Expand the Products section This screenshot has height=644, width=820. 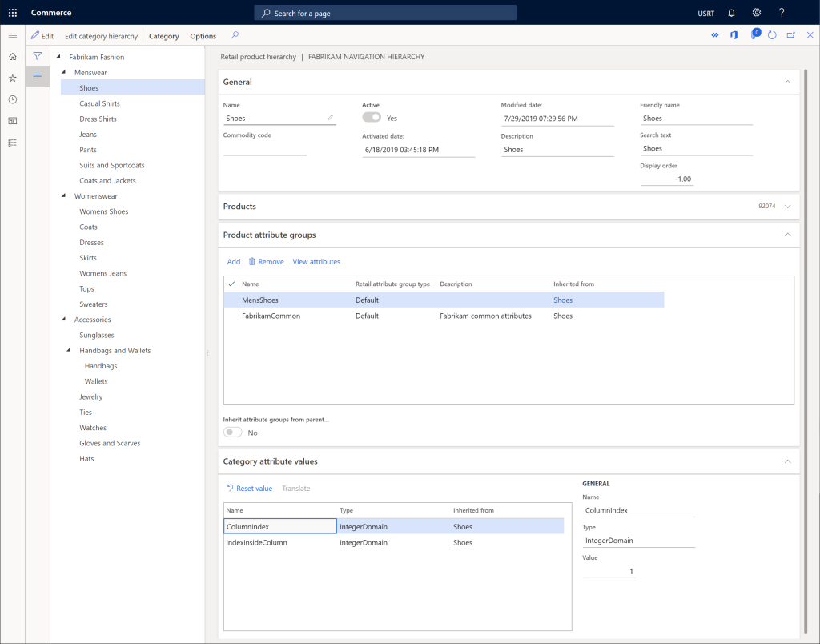pos(788,206)
